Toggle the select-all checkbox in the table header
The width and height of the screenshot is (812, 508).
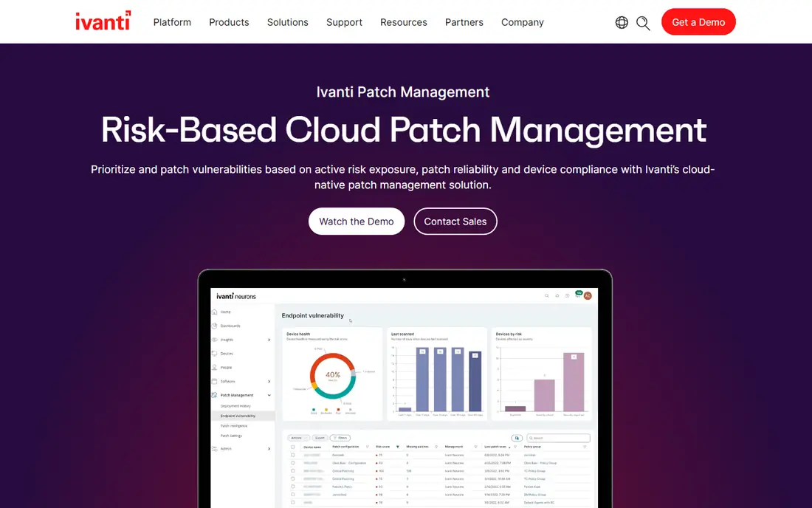(x=292, y=447)
